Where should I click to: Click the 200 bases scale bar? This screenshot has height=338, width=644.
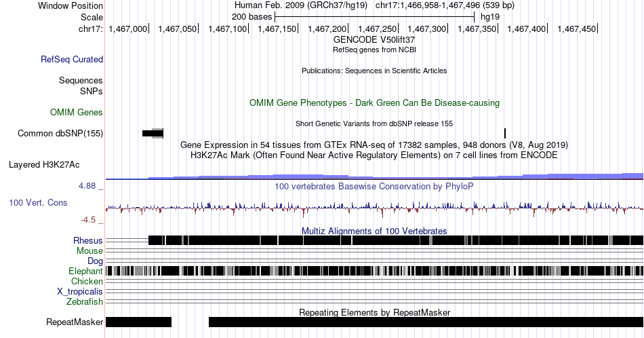click(375, 17)
